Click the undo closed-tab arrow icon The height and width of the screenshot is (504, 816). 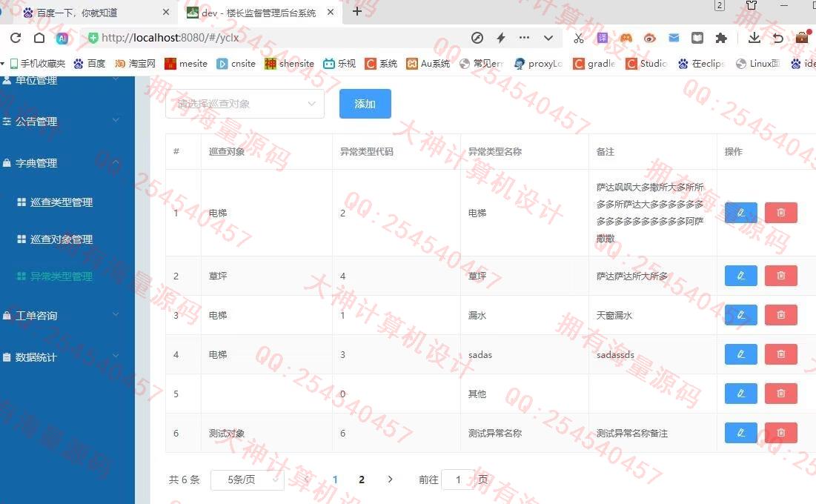click(x=778, y=38)
